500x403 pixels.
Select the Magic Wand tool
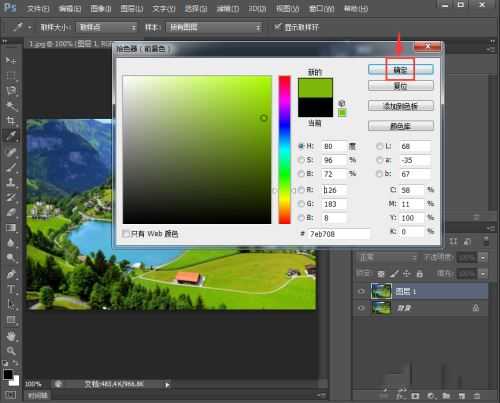click(x=11, y=106)
